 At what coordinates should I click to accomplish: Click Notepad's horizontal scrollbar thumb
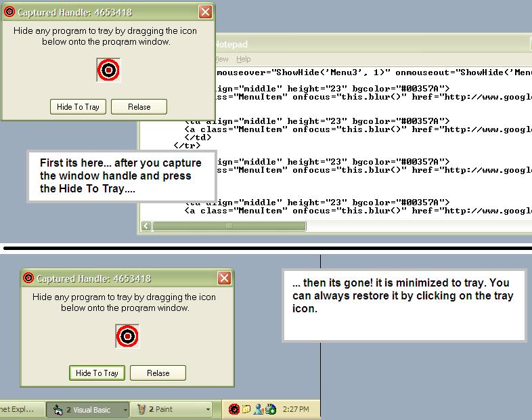pos(228,226)
